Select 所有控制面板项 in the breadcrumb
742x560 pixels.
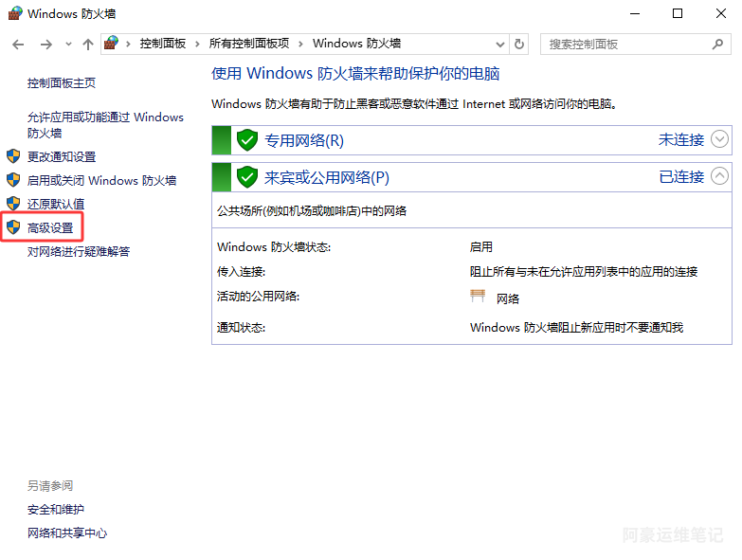pyautogui.click(x=249, y=44)
